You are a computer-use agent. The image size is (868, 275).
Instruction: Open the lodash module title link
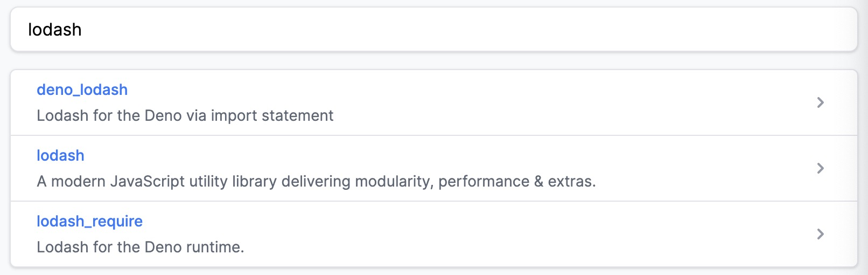coord(60,155)
